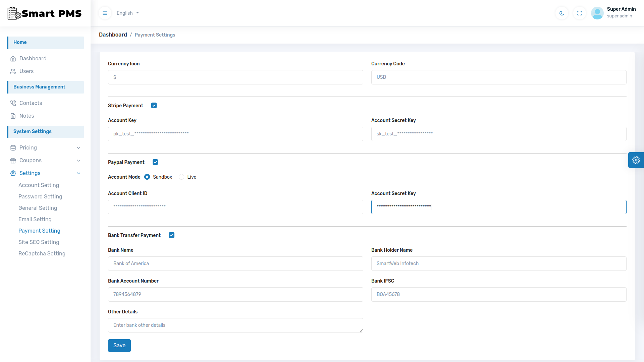Viewport: 644px width, 362px height.
Task: Open the floating gear customizer button
Action: coord(636,160)
